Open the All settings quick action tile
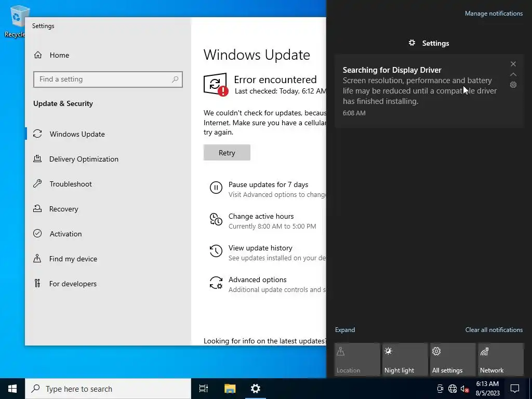Viewport: 532px width, 399px height. [453, 360]
